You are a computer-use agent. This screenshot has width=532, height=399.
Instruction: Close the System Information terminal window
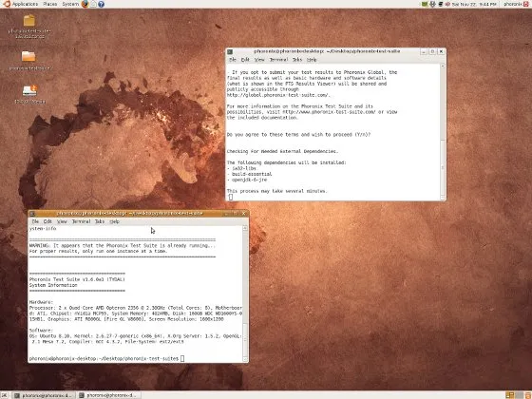[x=243, y=214]
